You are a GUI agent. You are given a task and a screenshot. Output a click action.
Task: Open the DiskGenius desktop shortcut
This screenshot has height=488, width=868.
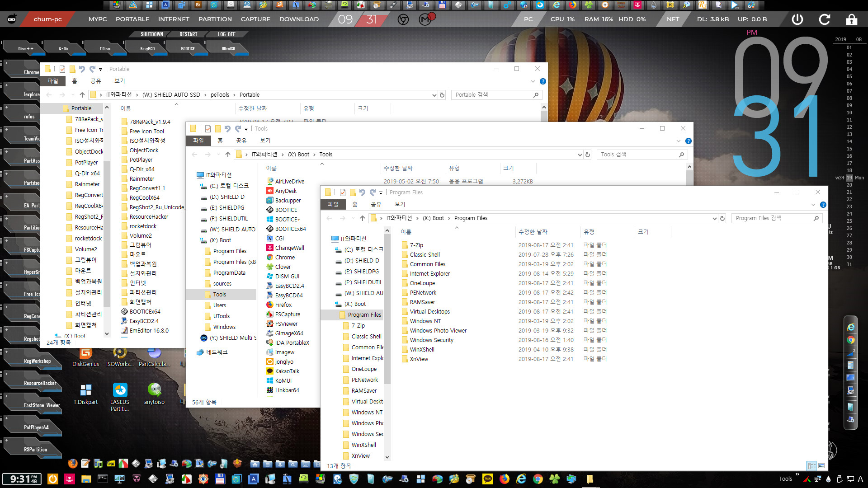(85, 357)
